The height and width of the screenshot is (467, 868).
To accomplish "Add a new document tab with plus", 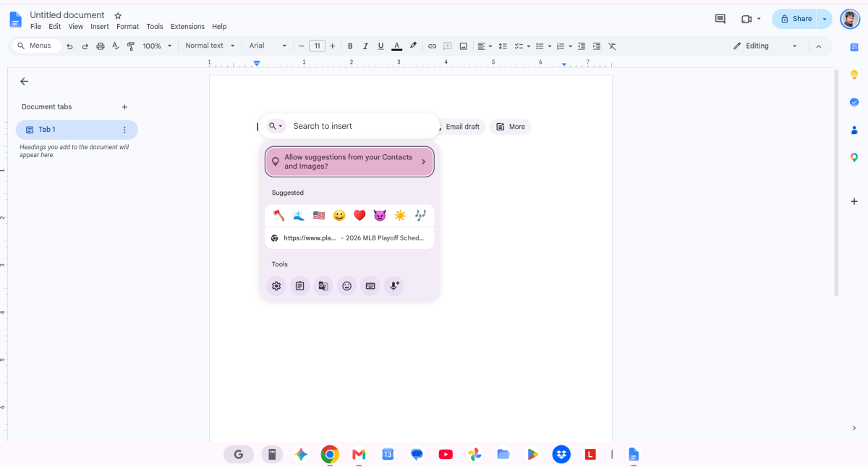I will (x=124, y=107).
